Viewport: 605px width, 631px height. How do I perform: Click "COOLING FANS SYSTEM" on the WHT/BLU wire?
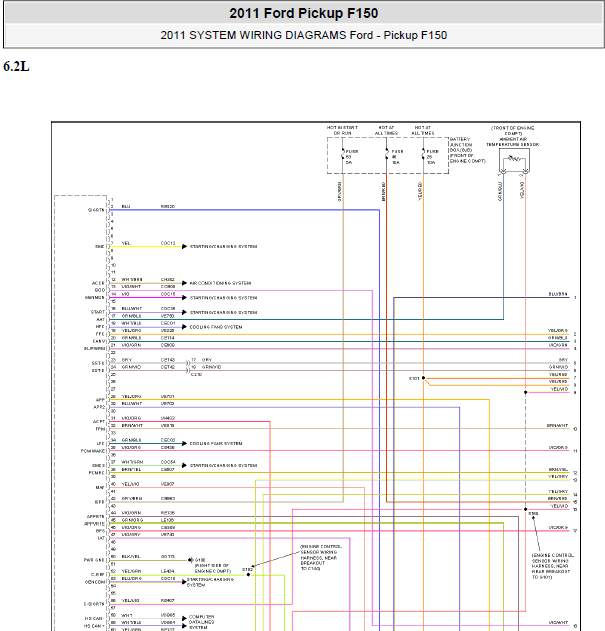pos(216,327)
